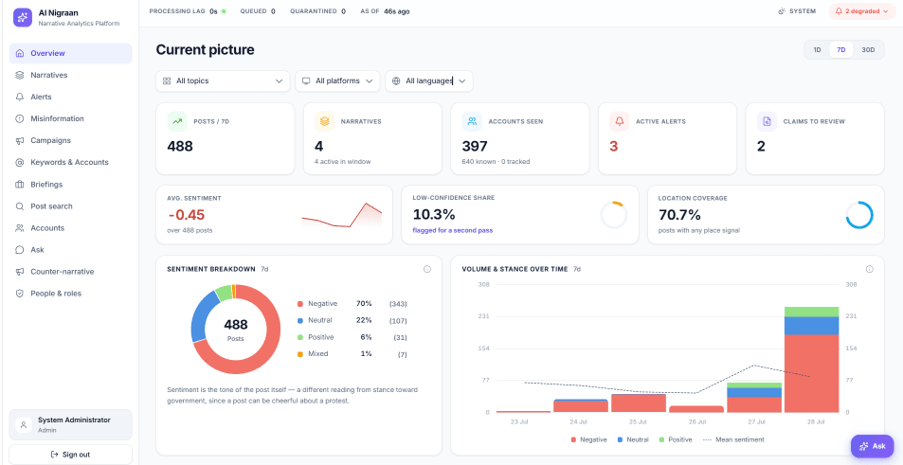This screenshot has height=465, width=903.
Task: Click the Narratives layers icon in sidebar
Action: click(20, 75)
